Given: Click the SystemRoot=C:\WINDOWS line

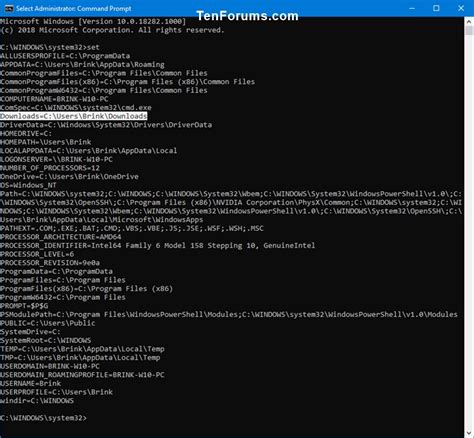Looking at the screenshot, I should [x=46, y=340].
